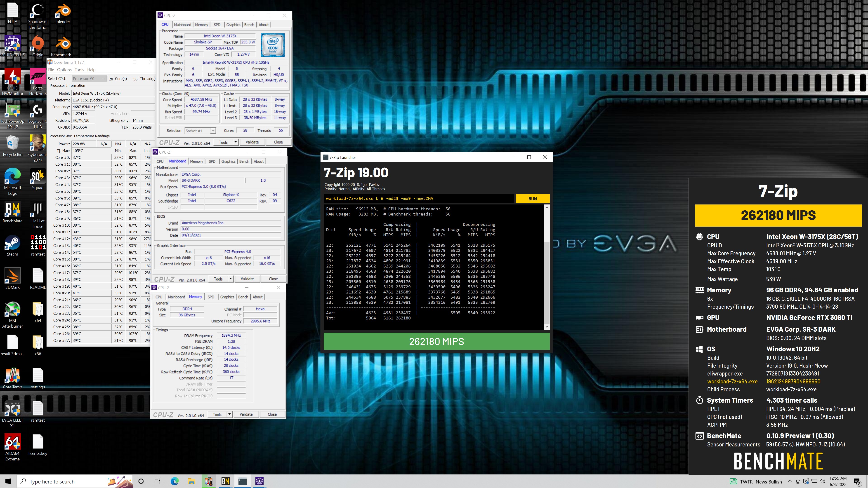Expand the Processor #0 dropdown in Core Temp

click(x=89, y=79)
